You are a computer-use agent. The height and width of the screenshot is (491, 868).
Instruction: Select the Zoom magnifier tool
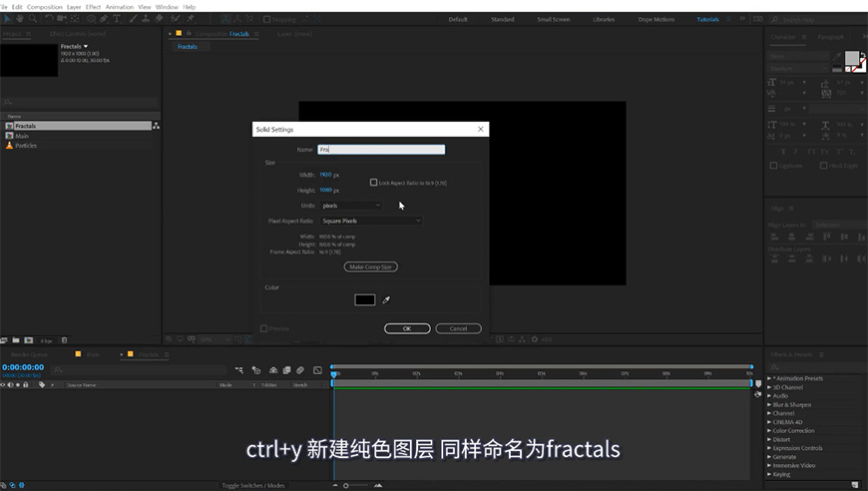[x=33, y=19]
